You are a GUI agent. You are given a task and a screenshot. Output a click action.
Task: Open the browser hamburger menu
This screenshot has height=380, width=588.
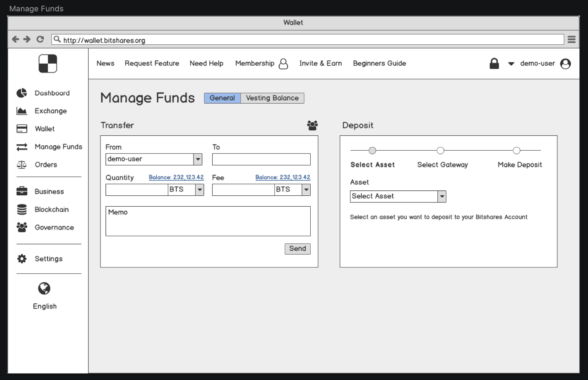tap(572, 39)
